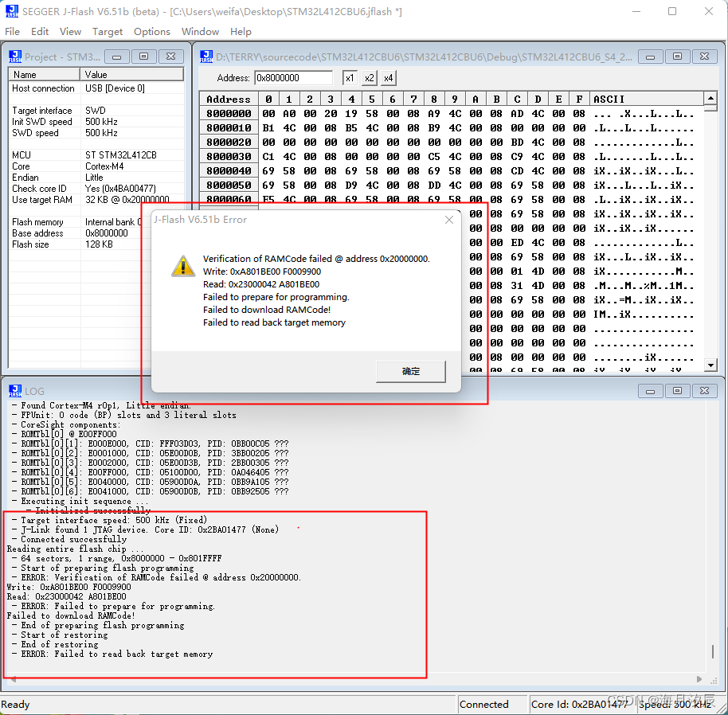Viewport: 728px width, 715px height.
Task: Click the Core Id status bar field
Action: pyautogui.click(x=582, y=705)
